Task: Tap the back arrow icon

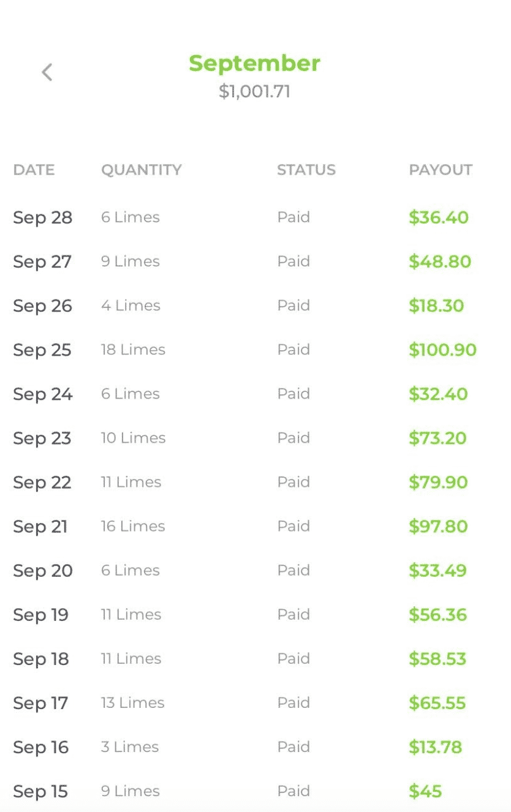Action: (x=47, y=72)
